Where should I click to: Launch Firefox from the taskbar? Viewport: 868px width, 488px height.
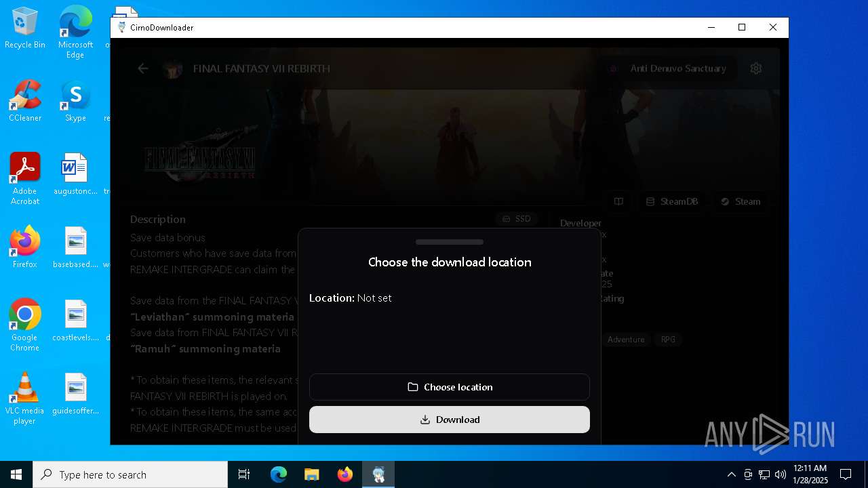[x=345, y=474]
